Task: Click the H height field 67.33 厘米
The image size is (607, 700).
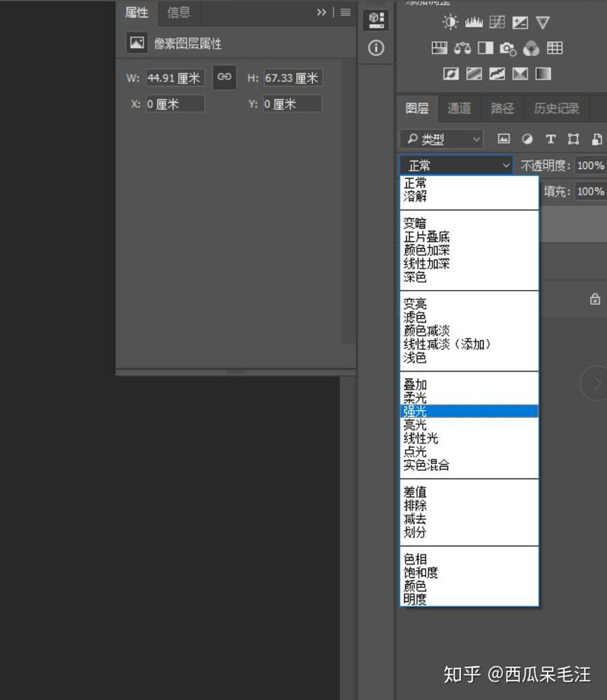Action: [x=293, y=78]
